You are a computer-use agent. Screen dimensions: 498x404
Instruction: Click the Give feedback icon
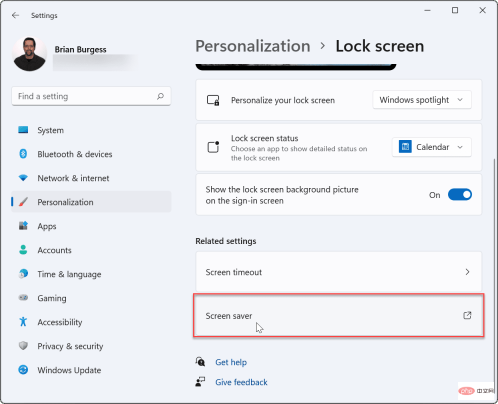coord(200,382)
